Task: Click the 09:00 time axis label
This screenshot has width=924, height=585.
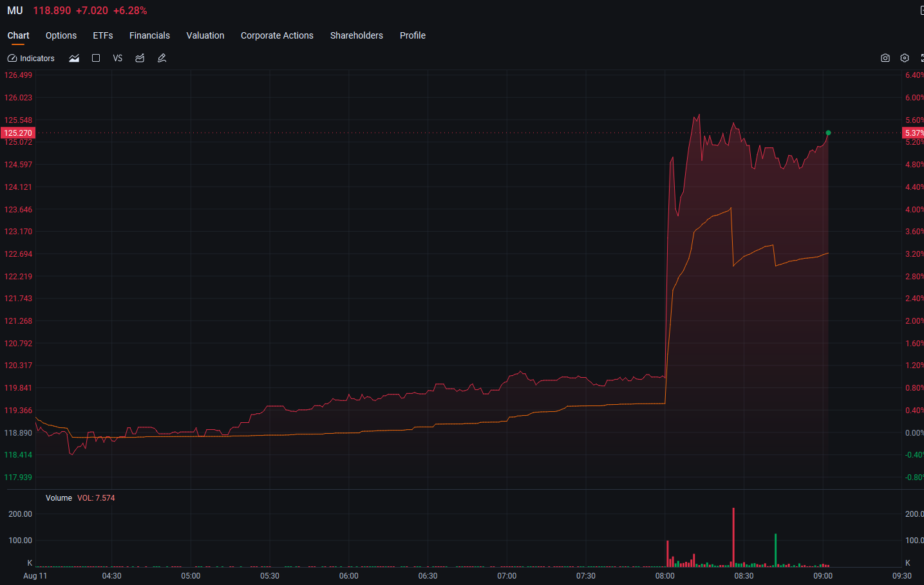Action: [x=823, y=576]
